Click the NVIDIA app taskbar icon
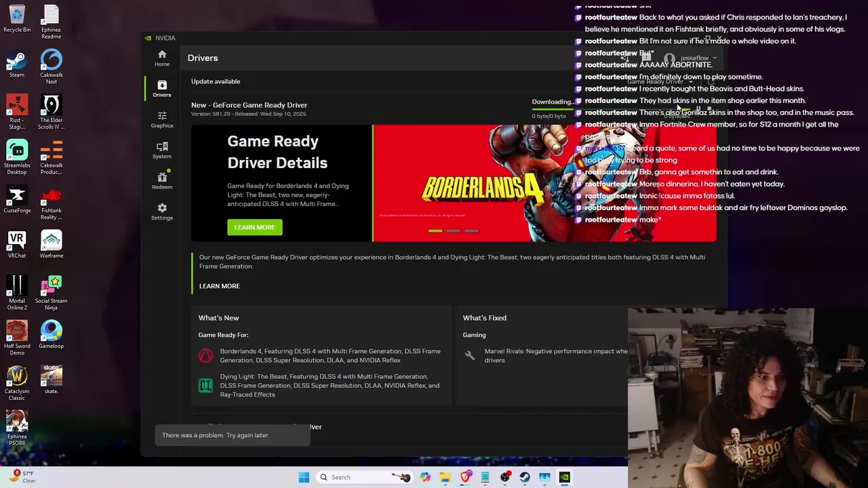Image resolution: width=868 pixels, height=488 pixels. point(564,477)
